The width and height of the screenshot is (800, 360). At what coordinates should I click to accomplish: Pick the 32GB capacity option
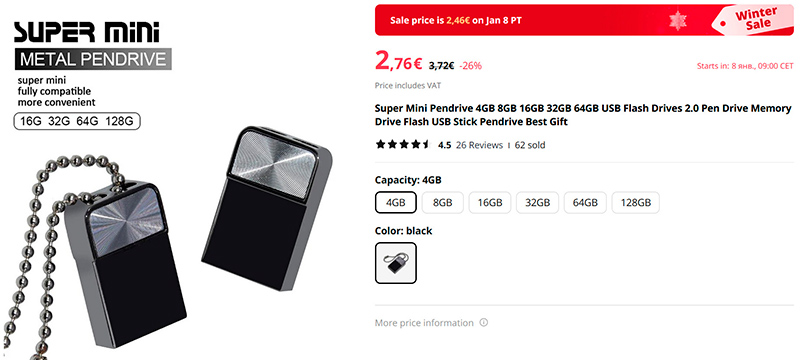tap(537, 202)
